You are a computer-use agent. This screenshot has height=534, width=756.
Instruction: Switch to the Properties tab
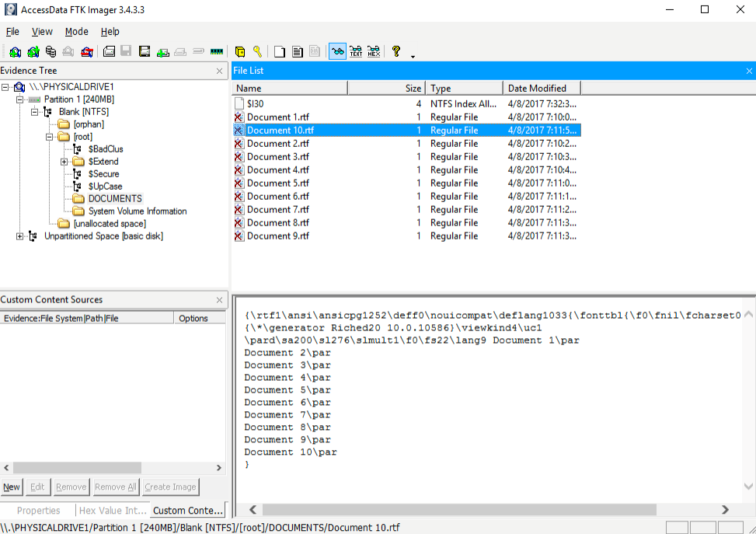tap(38, 511)
